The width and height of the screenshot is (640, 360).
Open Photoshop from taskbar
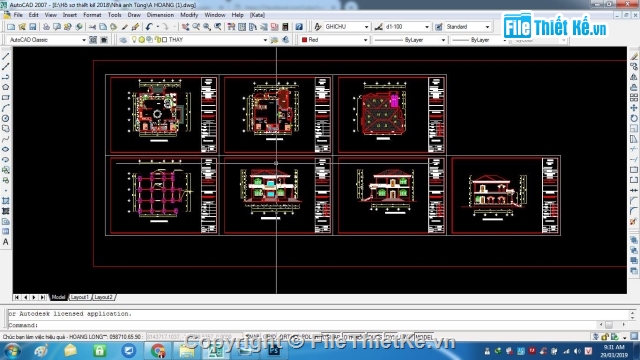(x=274, y=351)
